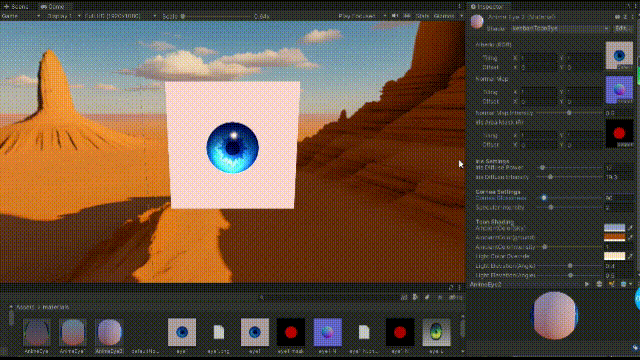The image size is (640, 360).
Task: Click the material presets icon
Action: [624, 17]
